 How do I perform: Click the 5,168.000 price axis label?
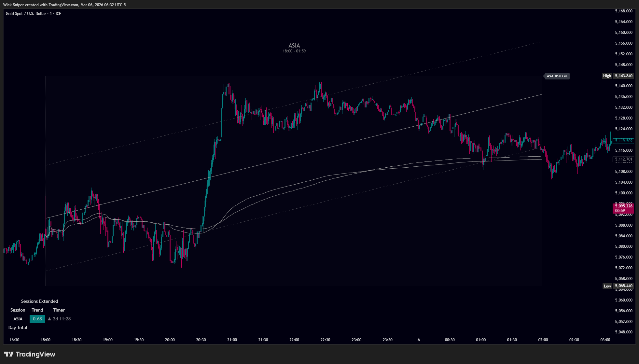click(624, 11)
